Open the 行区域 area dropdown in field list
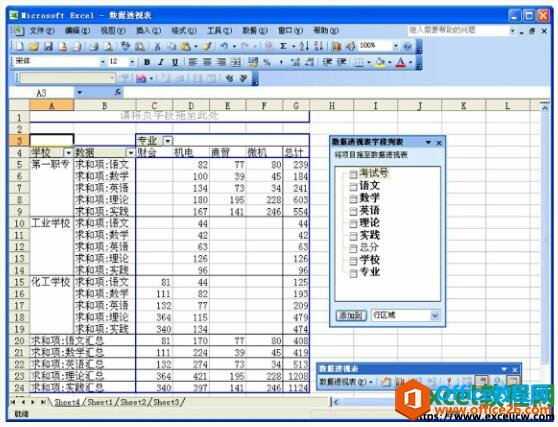558x427 pixels. point(435,315)
